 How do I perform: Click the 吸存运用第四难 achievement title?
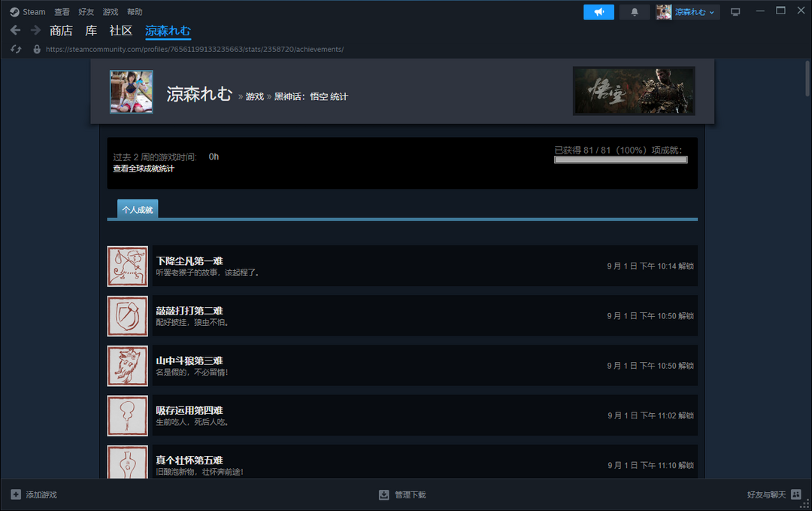point(189,410)
